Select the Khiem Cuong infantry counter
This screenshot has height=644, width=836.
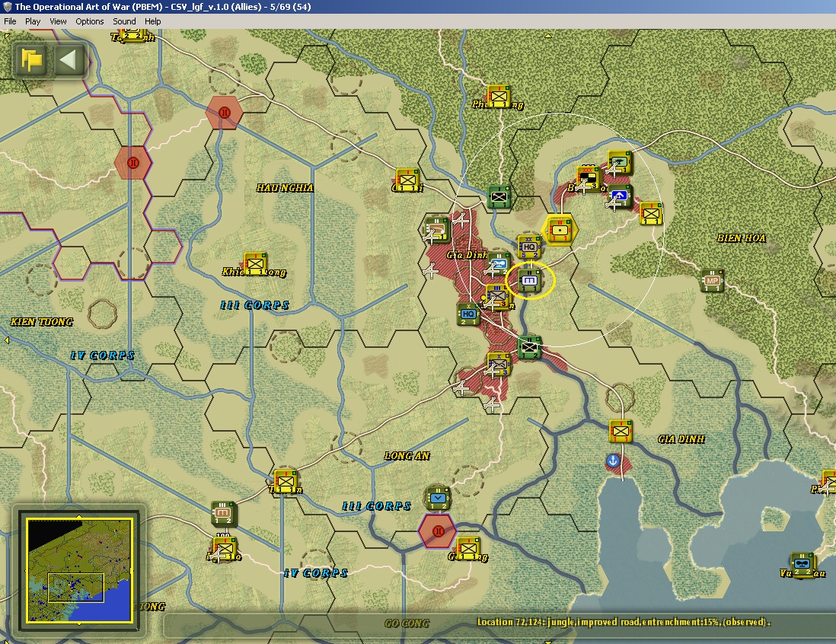click(x=255, y=263)
